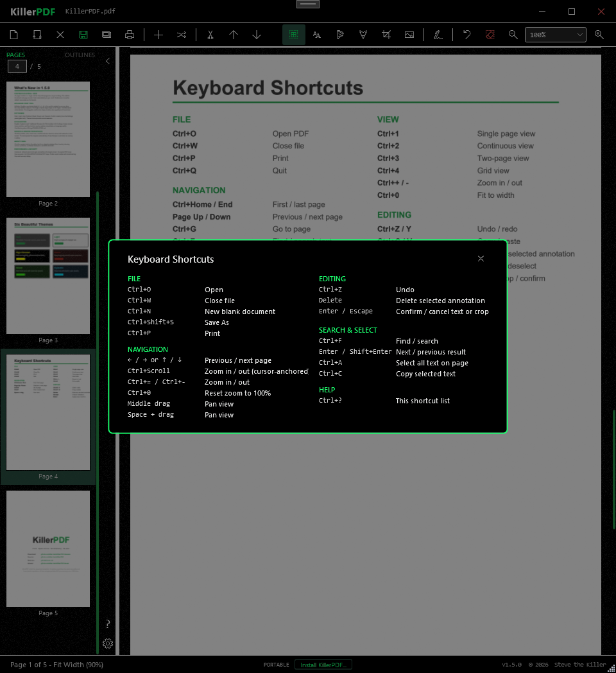Select the pen nib drawing tool icon
The width and height of the screenshot is (616, 673).
tap(363, 35)
